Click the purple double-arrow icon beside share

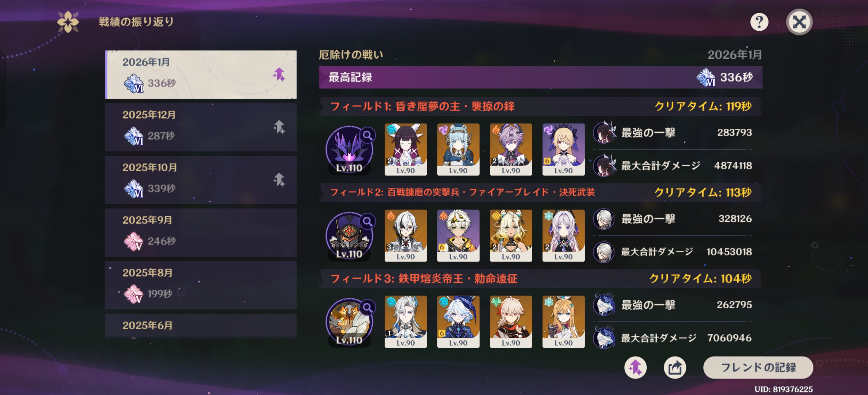coord(635,368)
